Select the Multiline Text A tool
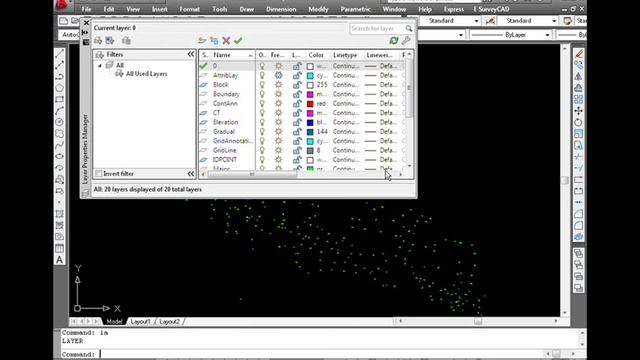Image resolution: width=640 pixels, height=360 pixels. [60, 260]
